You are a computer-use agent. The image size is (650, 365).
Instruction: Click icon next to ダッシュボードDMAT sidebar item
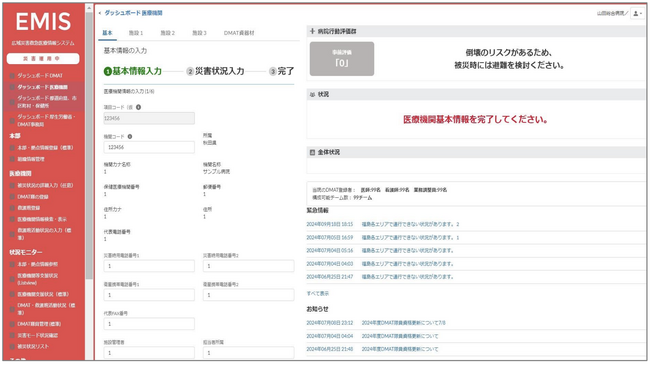(12, 76)
